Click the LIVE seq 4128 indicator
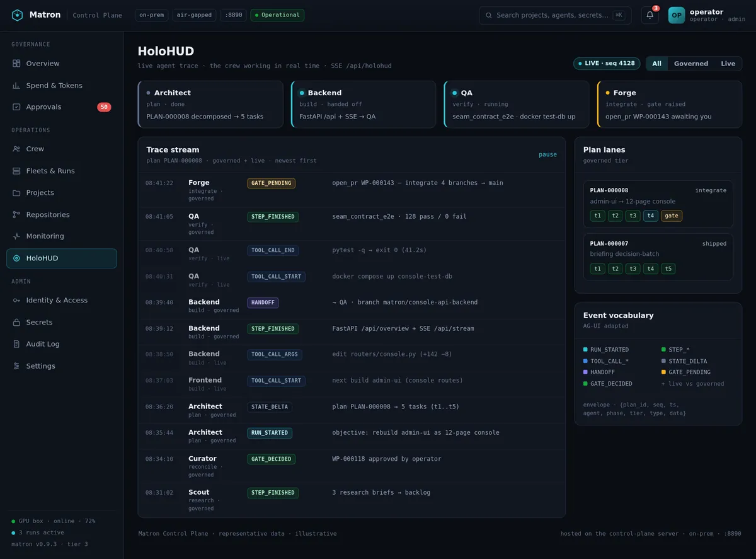Viewport: 756px width, 559px height. tap(607, 64)
